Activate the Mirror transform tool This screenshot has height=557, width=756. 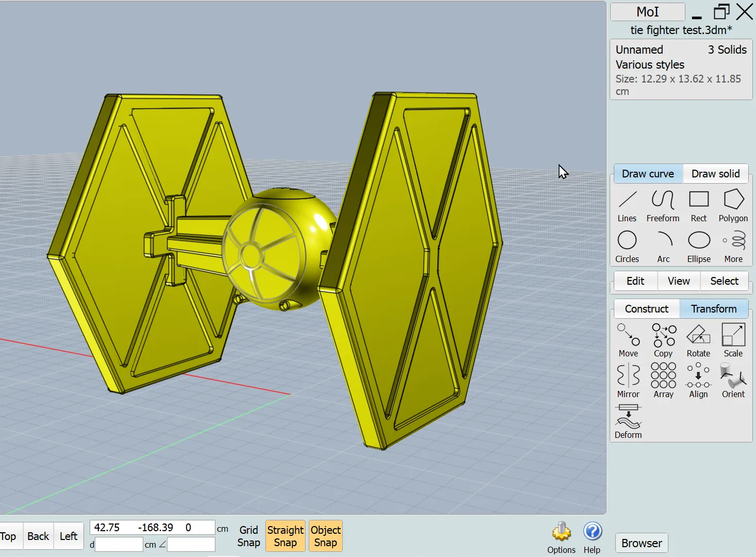(628, 381)
